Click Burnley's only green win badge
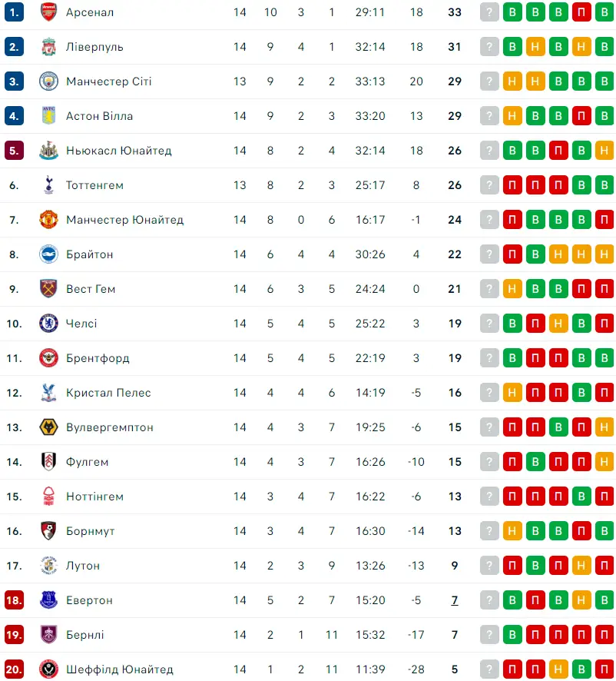Screen dimensions: 616x681 click(x=512, y=635)
